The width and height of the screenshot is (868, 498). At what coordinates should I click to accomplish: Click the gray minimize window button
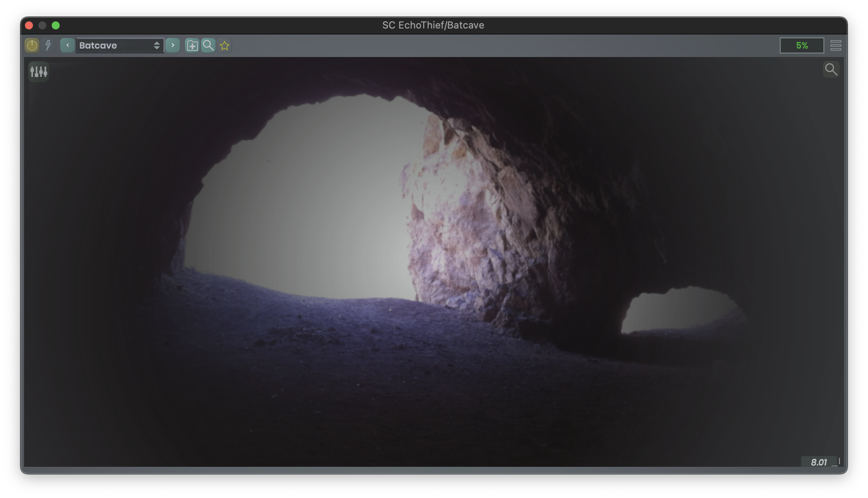[42, 25]
